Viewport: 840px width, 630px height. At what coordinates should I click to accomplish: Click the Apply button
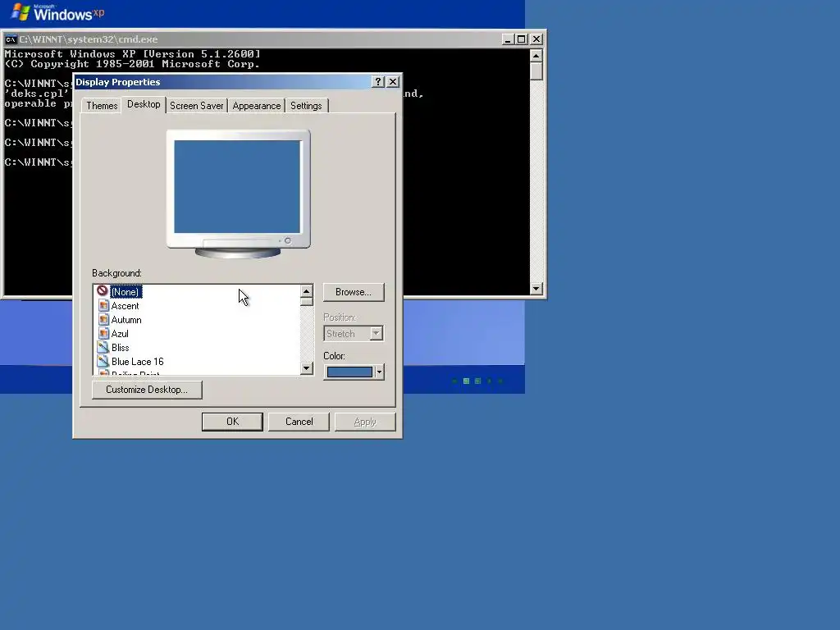coord(365,422)
